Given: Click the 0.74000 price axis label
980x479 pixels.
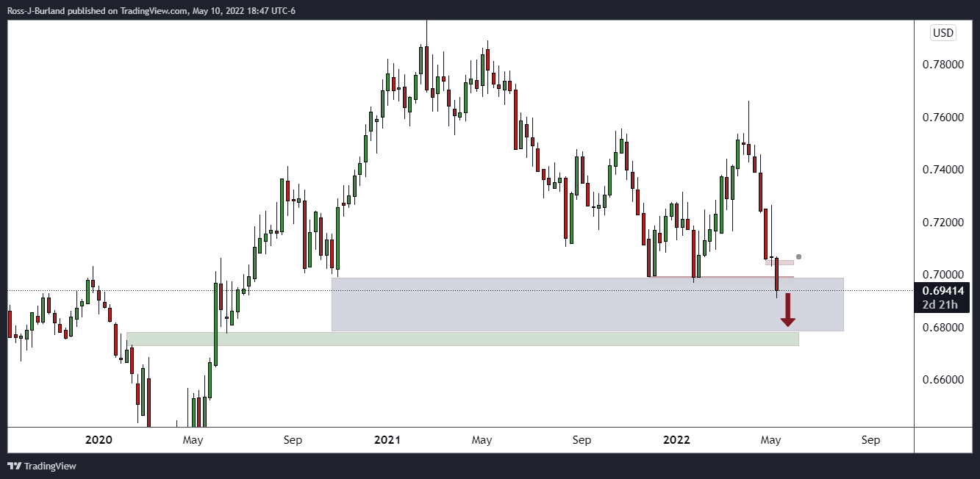Looking at the screenshot, I should pyautogui.click(x=944, y=170).
